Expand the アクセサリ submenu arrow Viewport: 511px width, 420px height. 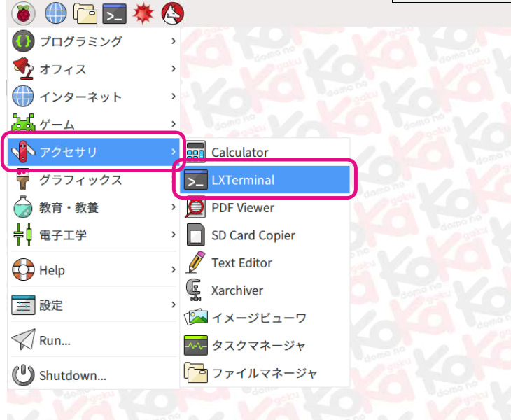tap(174, 151)
